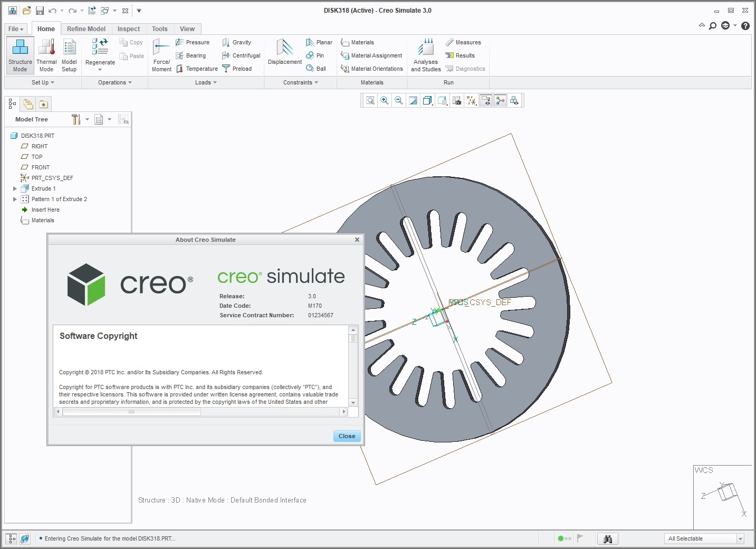Toggle simulation display visibility icon

486,100
